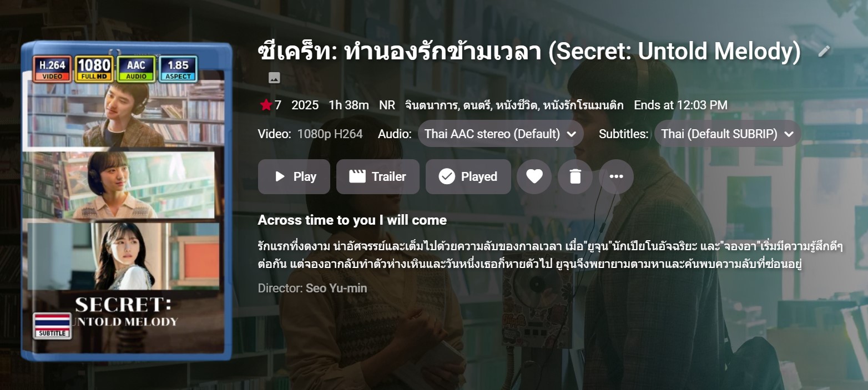Image resolution: width=868 pixels, height=390 pixels.
Task: Click the Secret: Untold Melody poster cover
Action: point(127,201)
